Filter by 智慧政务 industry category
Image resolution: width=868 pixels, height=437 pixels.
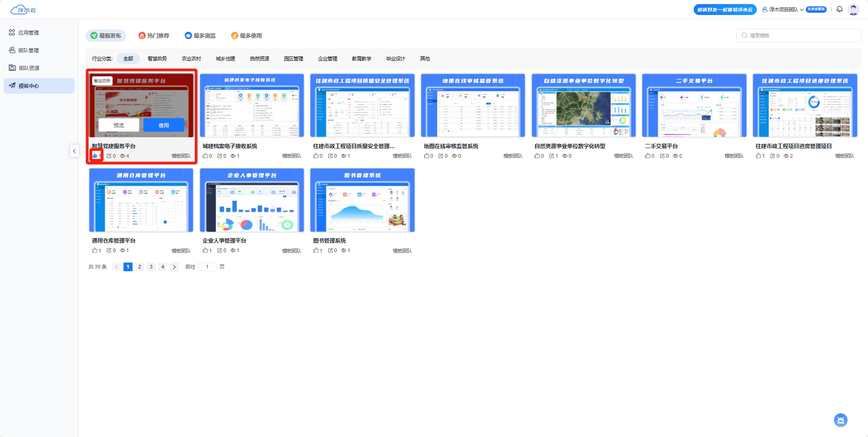point(157,59)
